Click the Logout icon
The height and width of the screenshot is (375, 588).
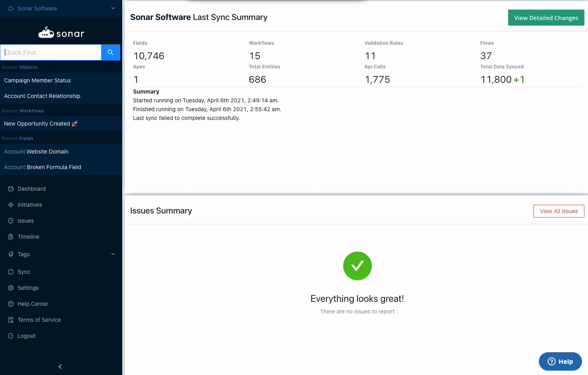click(x=11, y=336)
